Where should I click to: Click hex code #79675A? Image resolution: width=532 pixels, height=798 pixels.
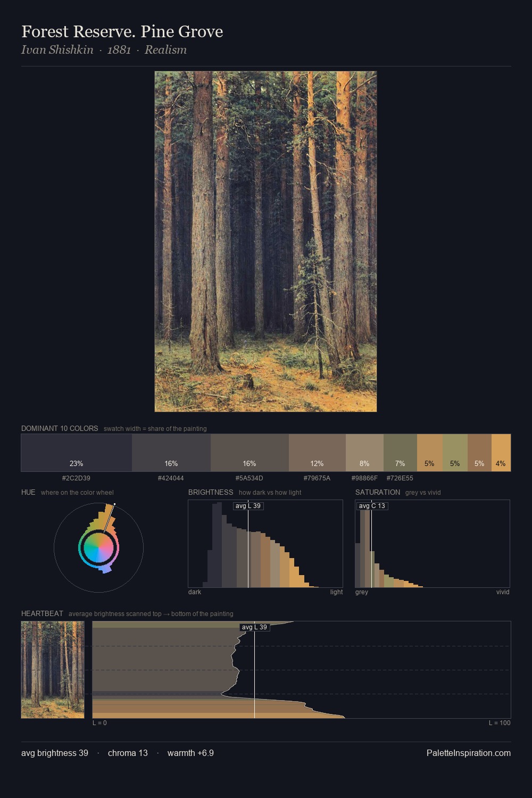pos(317,478)
